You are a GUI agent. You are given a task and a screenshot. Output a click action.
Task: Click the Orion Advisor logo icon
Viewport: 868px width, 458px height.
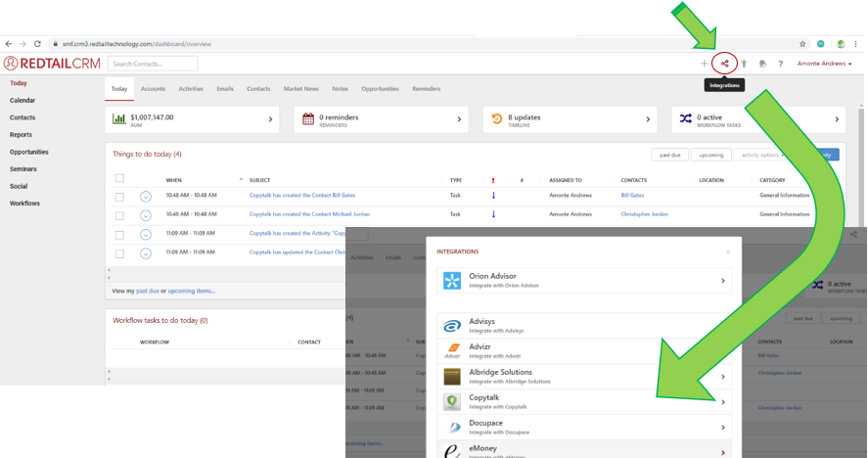pyautogui.click(x=452, y=281)
